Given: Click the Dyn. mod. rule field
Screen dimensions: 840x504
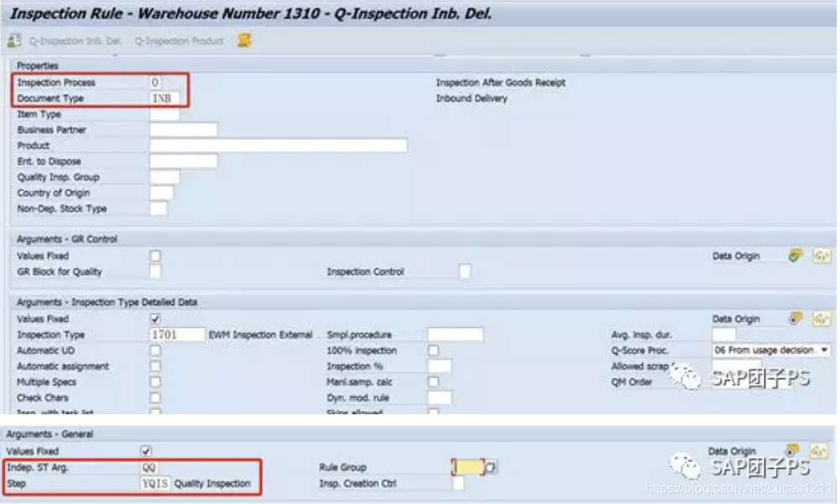Looking at the screenshot, I should tap(439, 398).
